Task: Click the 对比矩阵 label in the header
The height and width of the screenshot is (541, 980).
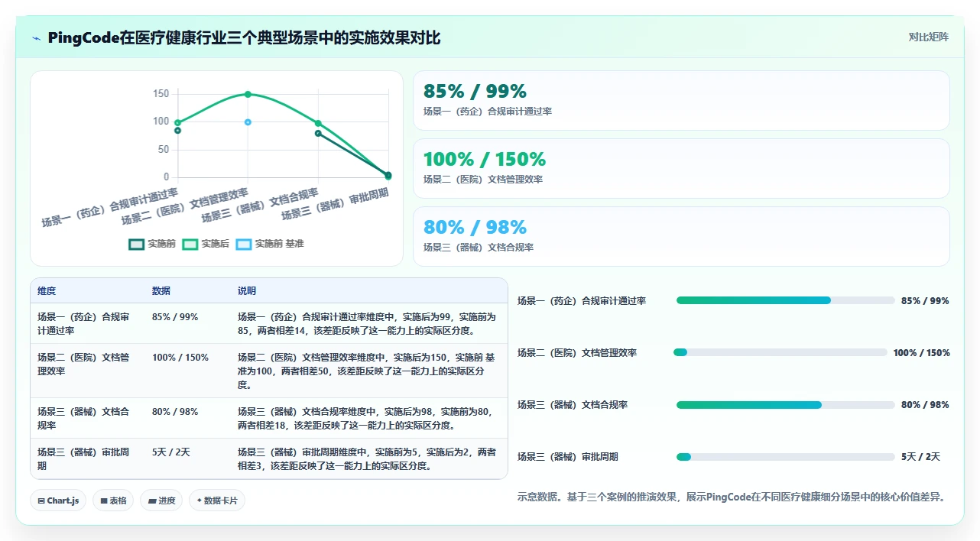Action: pos(929,37)
